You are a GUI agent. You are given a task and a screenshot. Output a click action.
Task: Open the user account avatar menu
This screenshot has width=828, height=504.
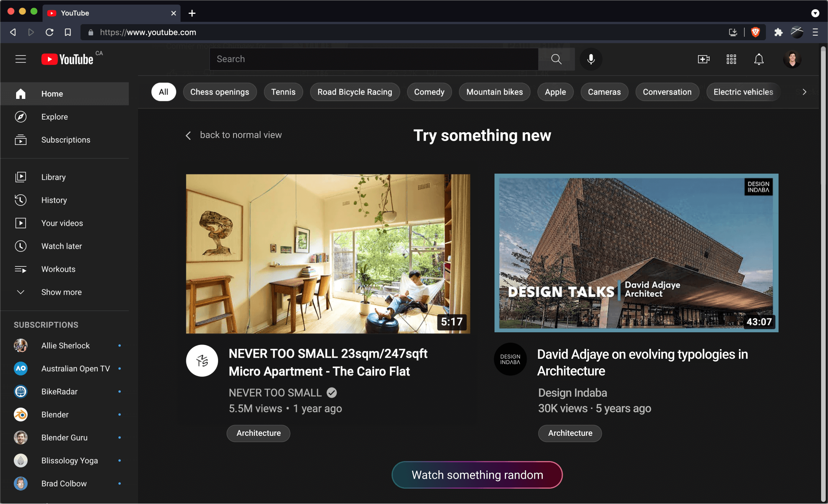point(792,59)
